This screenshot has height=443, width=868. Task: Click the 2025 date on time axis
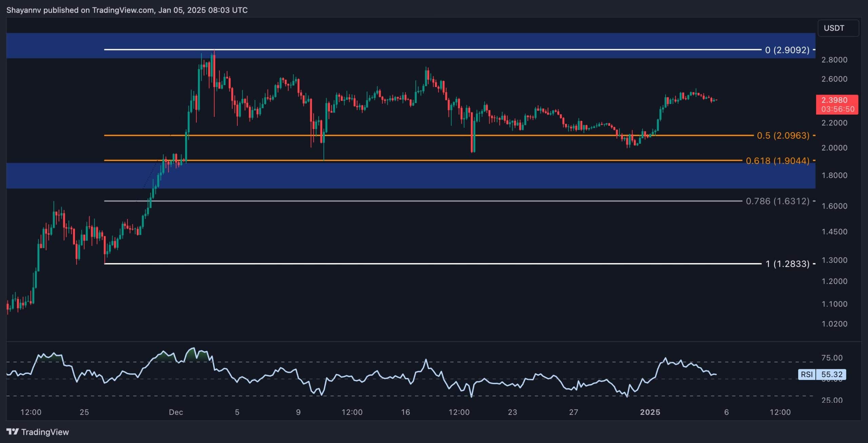pyautogui.click(x=650, y=412)
